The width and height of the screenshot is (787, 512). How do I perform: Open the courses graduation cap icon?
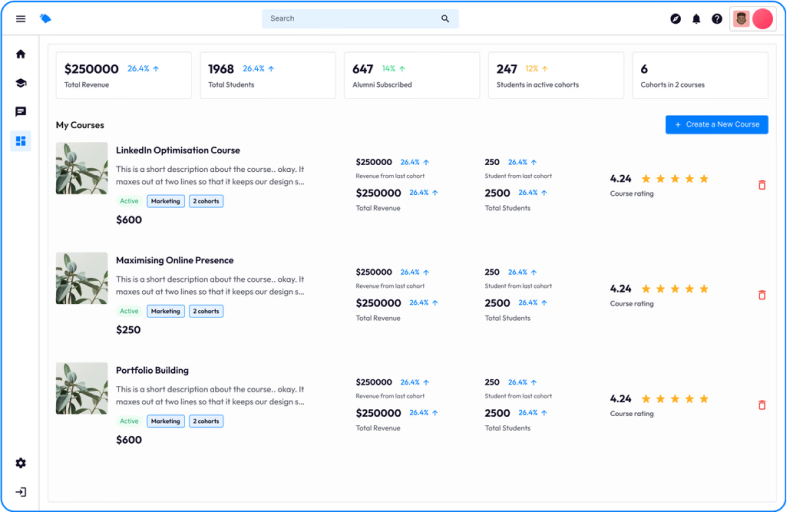20,83
